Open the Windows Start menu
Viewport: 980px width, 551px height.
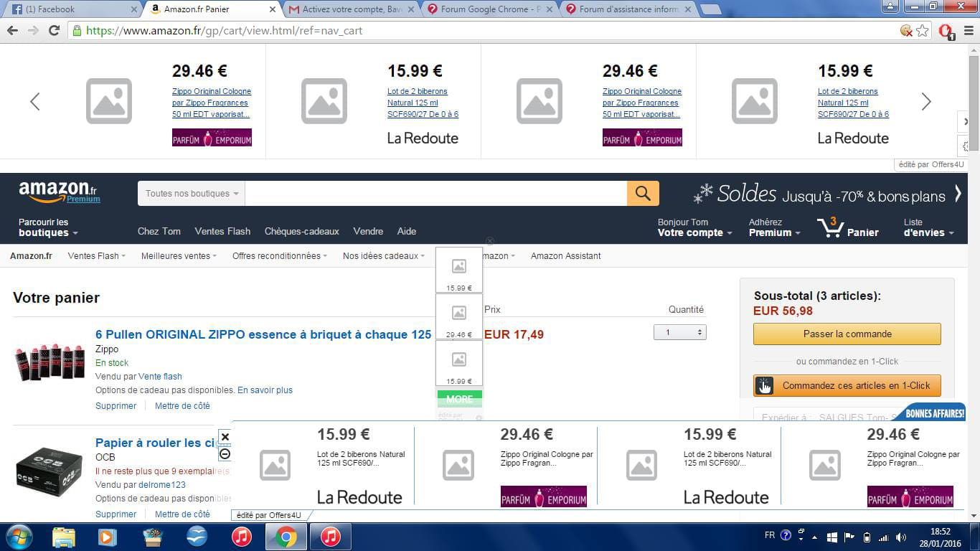(19, 537)
